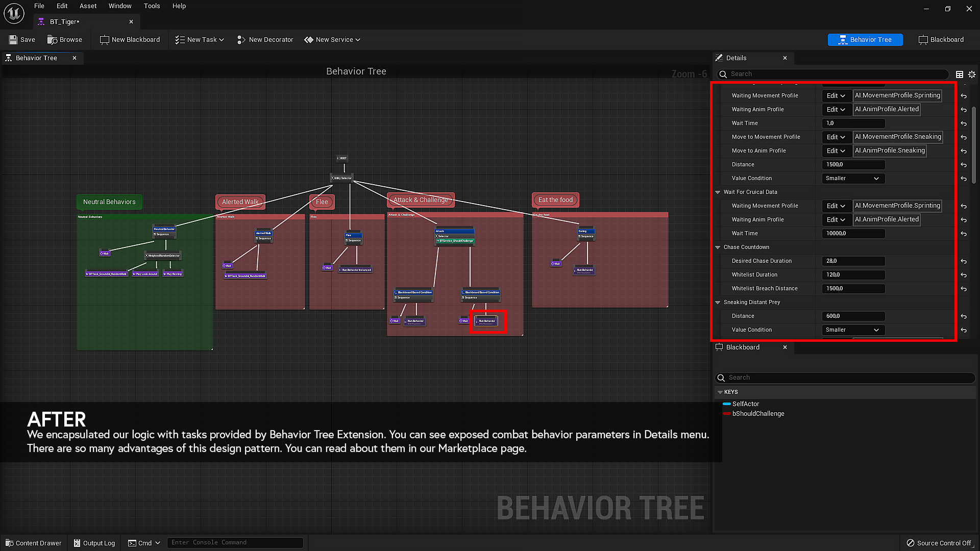This screenshot has width=980, height=551.
Task: Click the Browse to asset icon
Action: tap(52, 40)
